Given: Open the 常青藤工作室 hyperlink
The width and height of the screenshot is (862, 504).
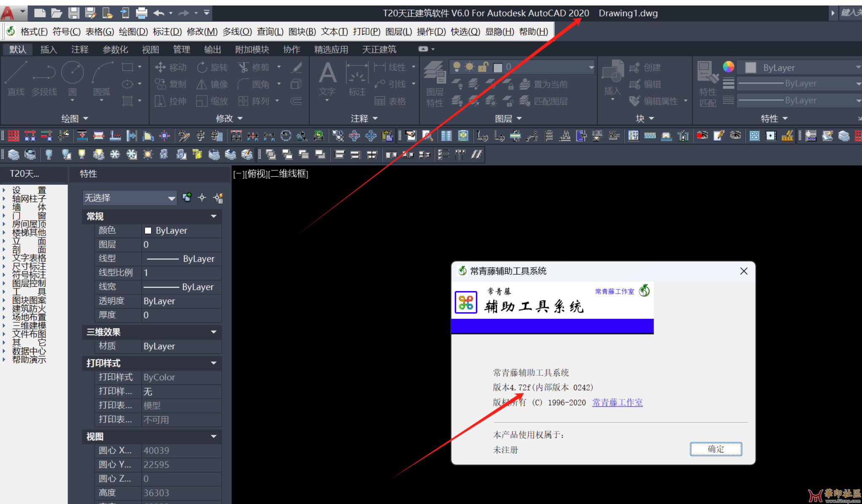Looking at the screenshot, I should click(617, 402).
